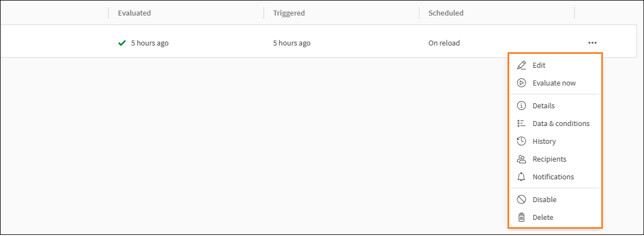Click the Details info icon
This screenshot has height=236, width=644.
pyautogui.click(x=521, y=106)
